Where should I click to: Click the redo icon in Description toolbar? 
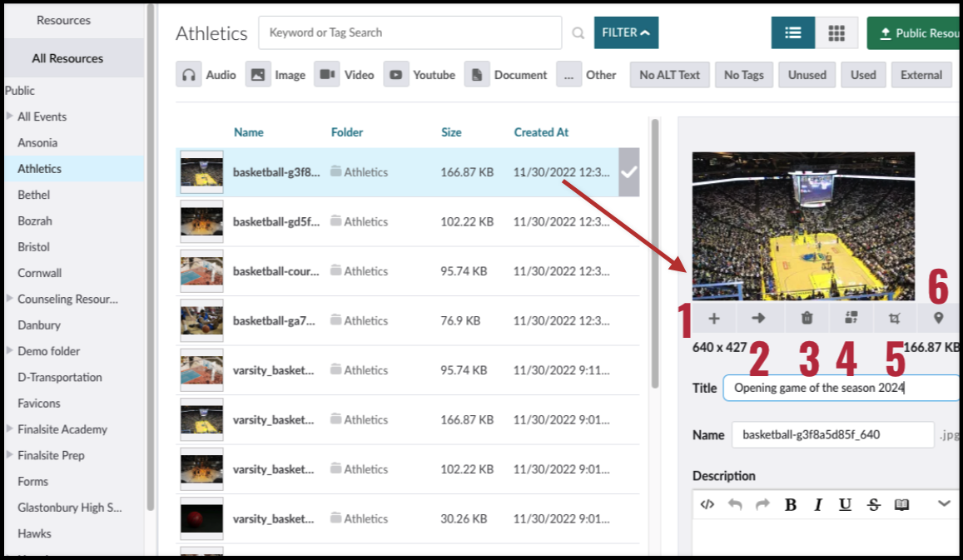[762, 504]
